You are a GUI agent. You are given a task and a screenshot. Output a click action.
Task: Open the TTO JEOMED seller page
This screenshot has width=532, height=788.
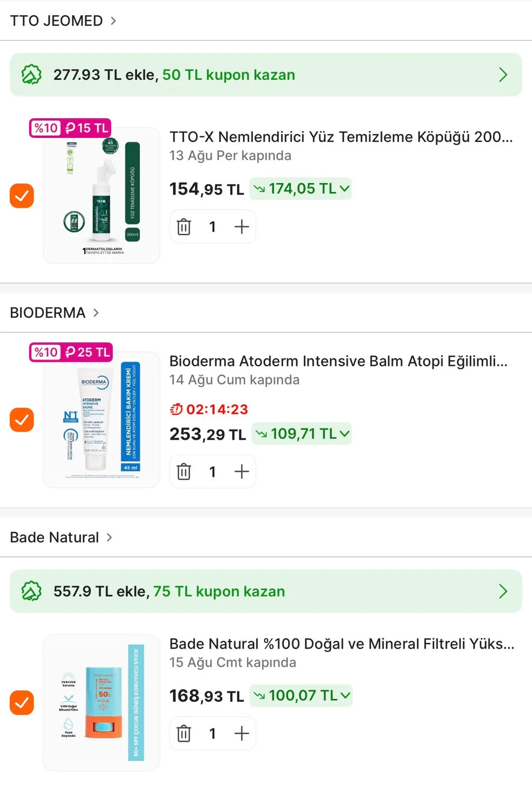coord(63,21)
